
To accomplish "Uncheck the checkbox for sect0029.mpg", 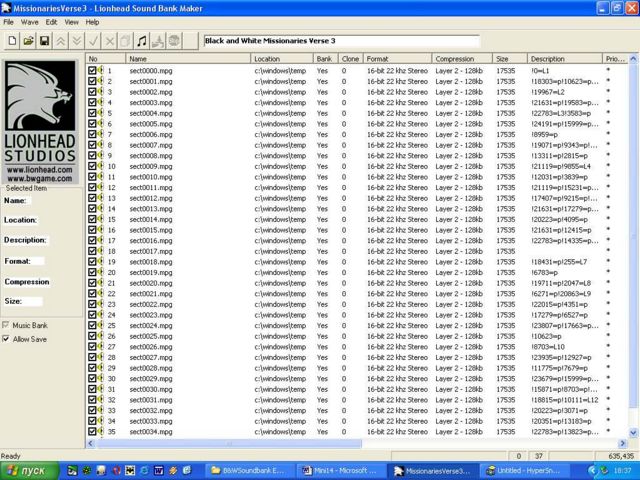I will pos(92,378).
